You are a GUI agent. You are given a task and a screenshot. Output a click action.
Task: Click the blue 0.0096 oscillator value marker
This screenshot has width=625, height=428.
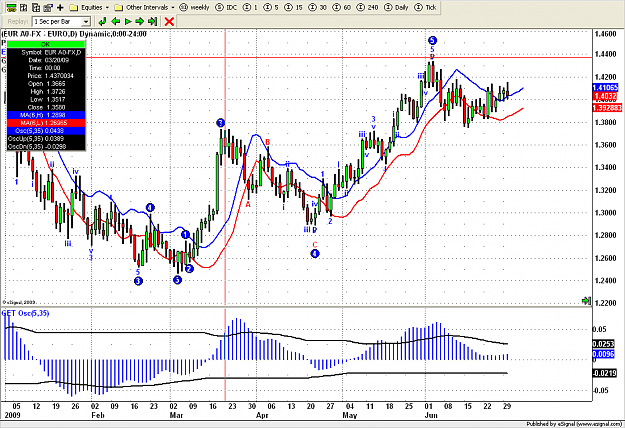603,354
